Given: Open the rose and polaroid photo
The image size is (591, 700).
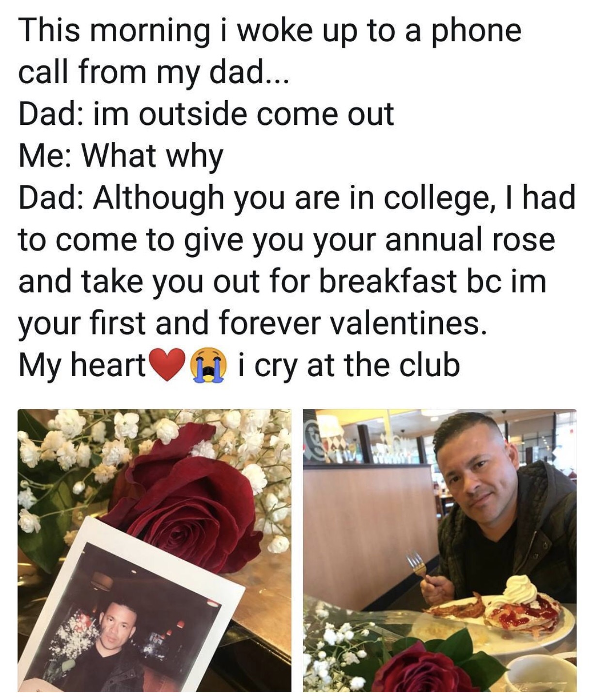Looking at the screenshot, I should pos(155,550).
